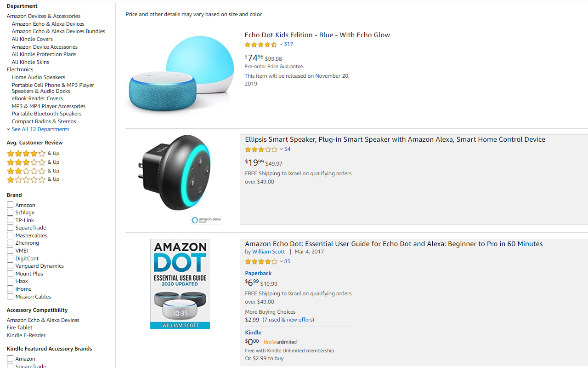Viewport: 588px width, 368px height.
Task: Filter by 3 stars & up rating
Action: tap(27, 162)
